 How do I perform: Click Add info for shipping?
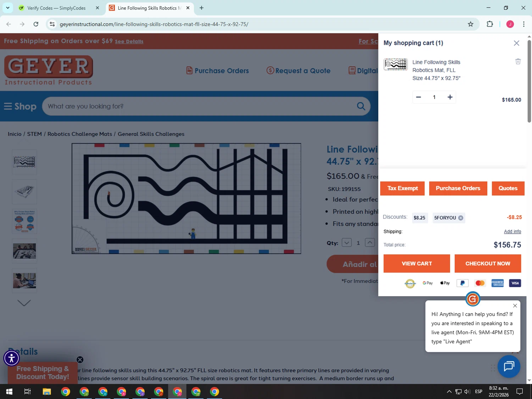[512, 232]
